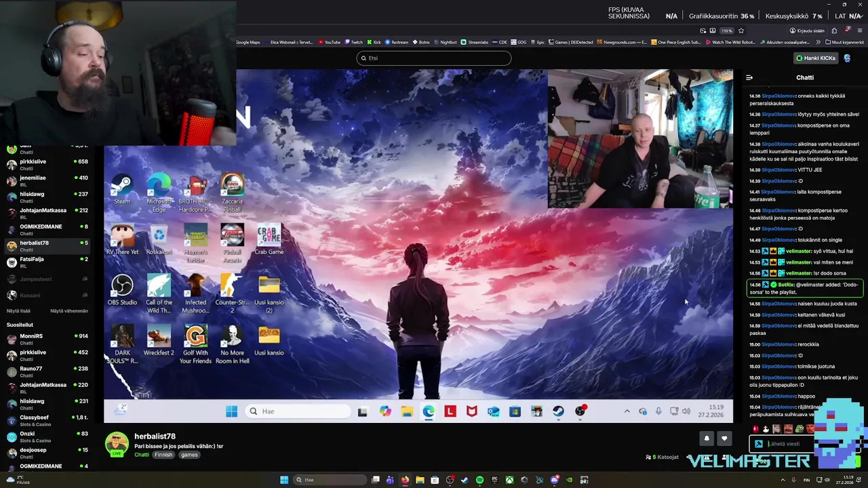The height and width of the screenshot is (488, 868).
Task: Open the MonniRS recommended channel
Action: pyautogui.click(x=47, y=339)
